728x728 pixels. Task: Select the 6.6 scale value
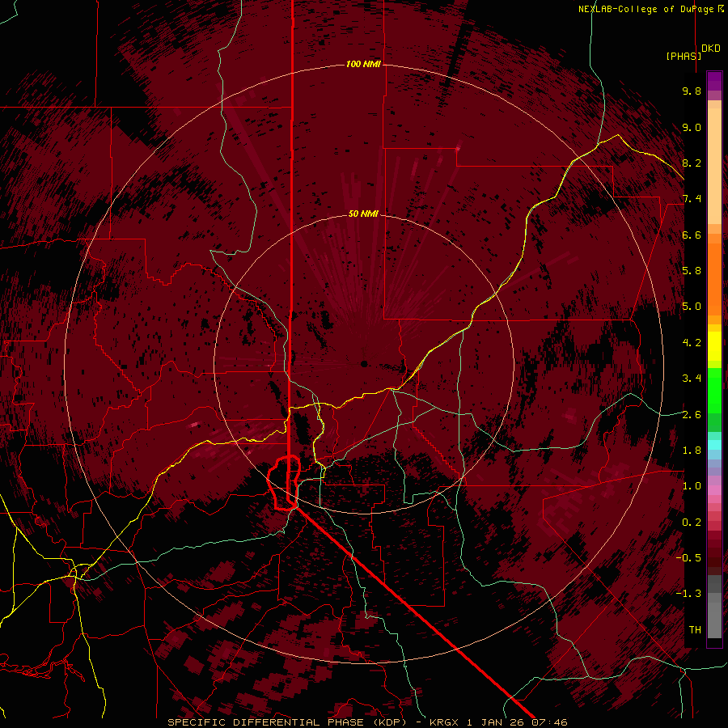pyautogui.click(x=692, y=235)
